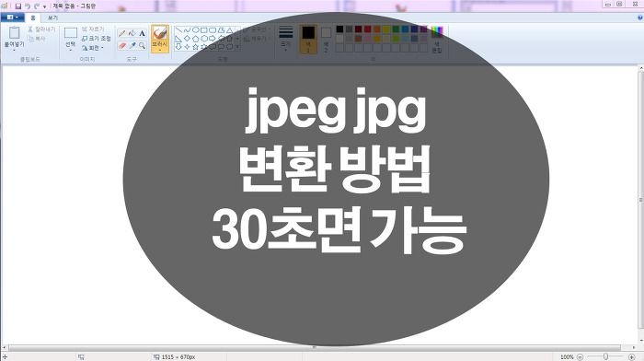This screenshot has width=644, height=361.
Task: Select the Four-point star shape
Action: coord(187,47)
